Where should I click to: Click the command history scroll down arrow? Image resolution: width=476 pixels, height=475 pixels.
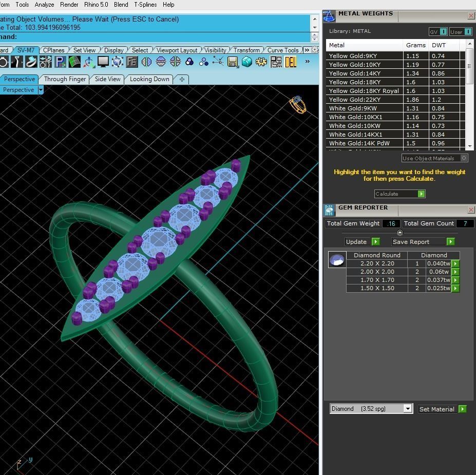[x=315, y=27]
